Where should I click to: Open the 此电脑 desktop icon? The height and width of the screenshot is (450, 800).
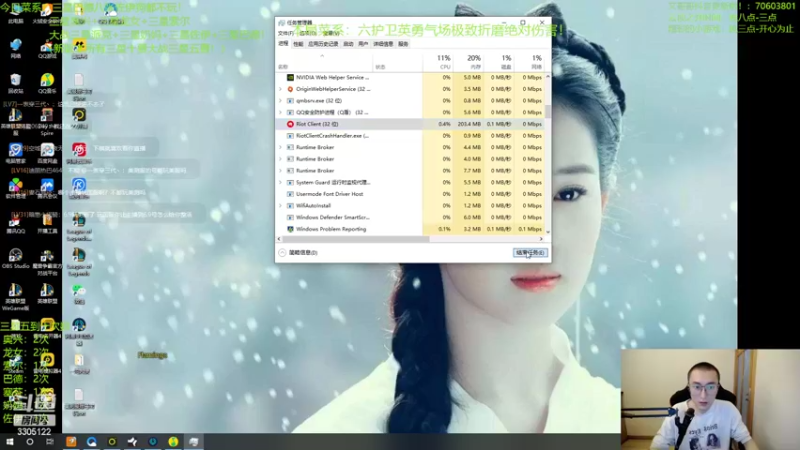16,14
